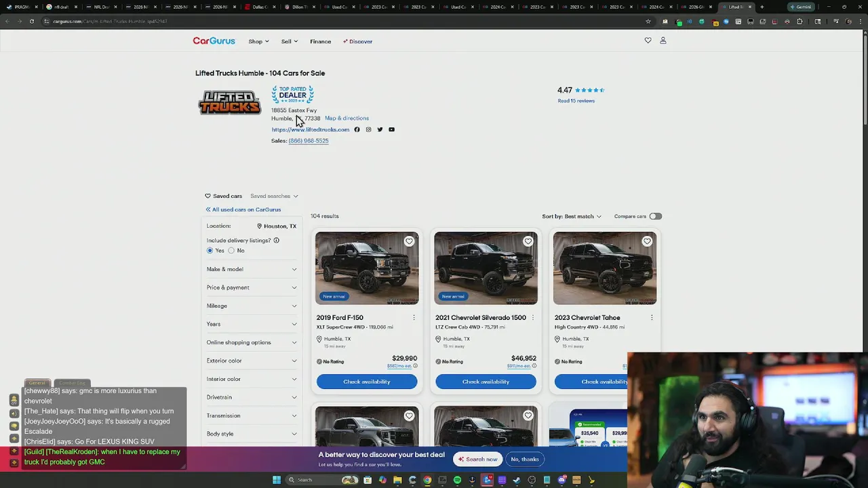Go to All used cars on CarGurus
Image resolution: width=868 pixels, height=488 pixels.
tap(243, 210)
